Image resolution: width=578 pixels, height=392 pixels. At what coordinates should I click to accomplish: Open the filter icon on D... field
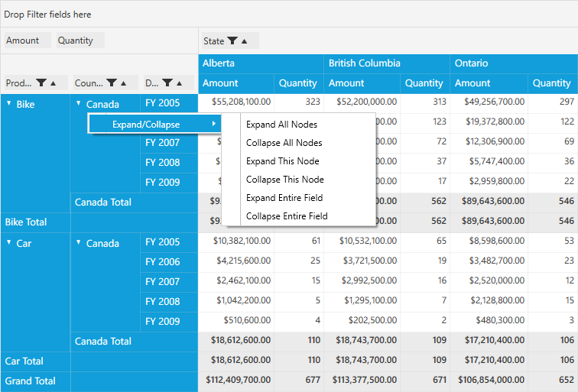[167, 83]
